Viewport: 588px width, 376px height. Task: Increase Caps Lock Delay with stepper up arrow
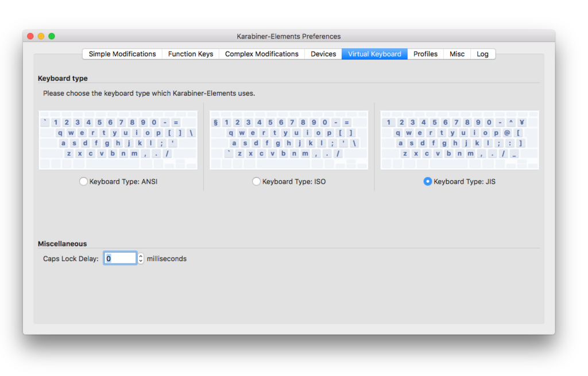tap(141, 256)
